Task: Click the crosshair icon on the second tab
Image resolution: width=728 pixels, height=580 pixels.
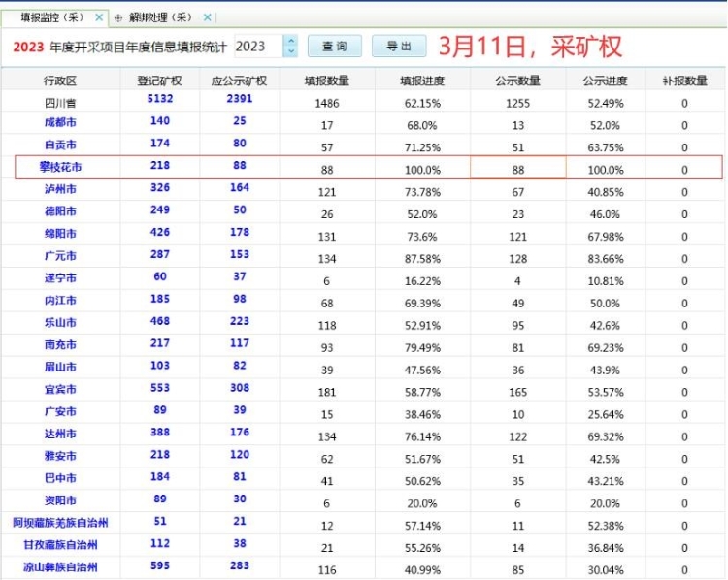Action: [x=118, y=17]
